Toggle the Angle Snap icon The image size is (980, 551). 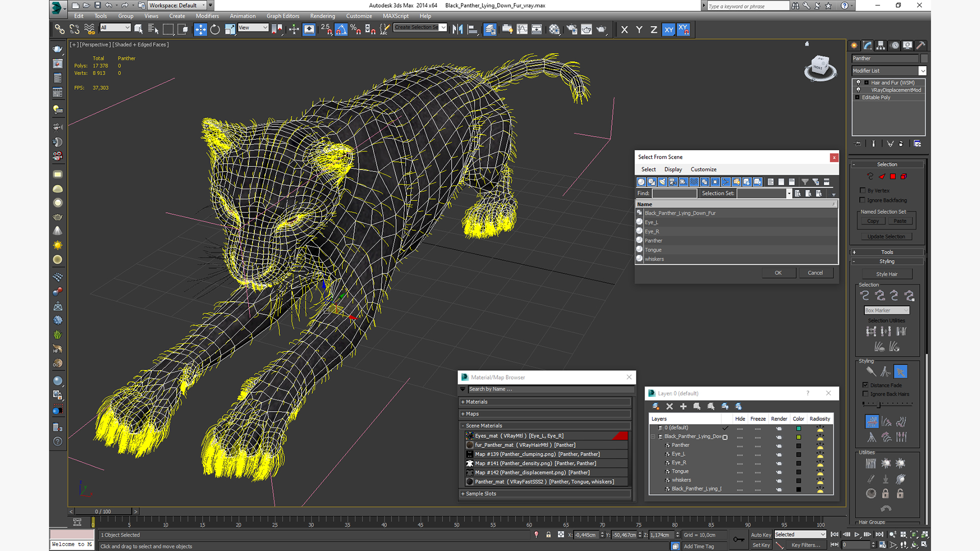pyautogui.click(x=341, y=30)
